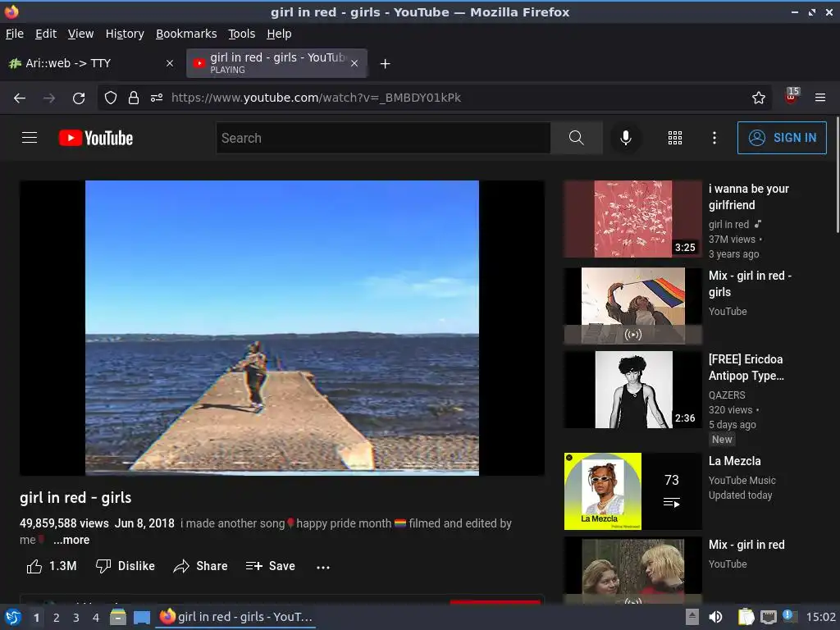840x630 pixels.
Task: Switch to workspace 3
Action: pos(76,618)
